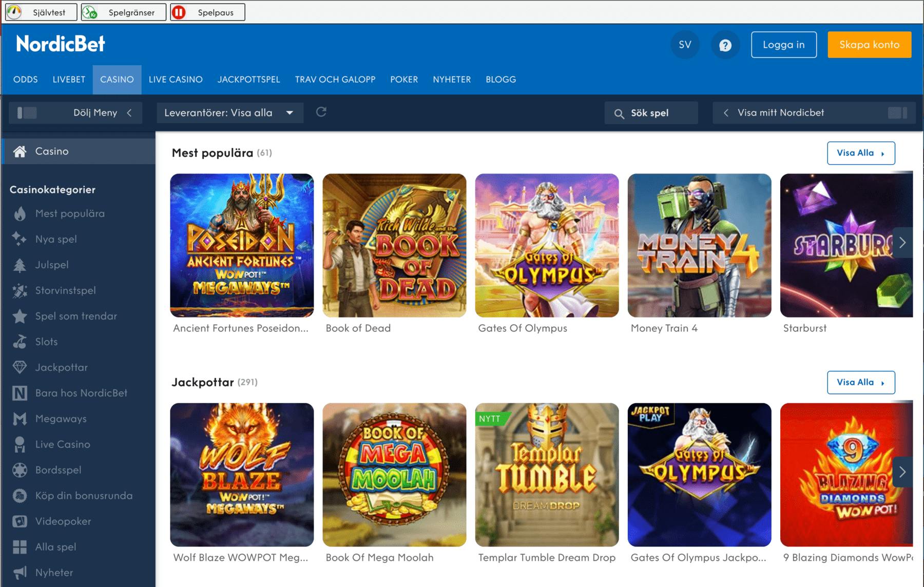The image size is (924, 587).
Task: Select Megaways category text in sidebar
Action: tap(61, 419)
